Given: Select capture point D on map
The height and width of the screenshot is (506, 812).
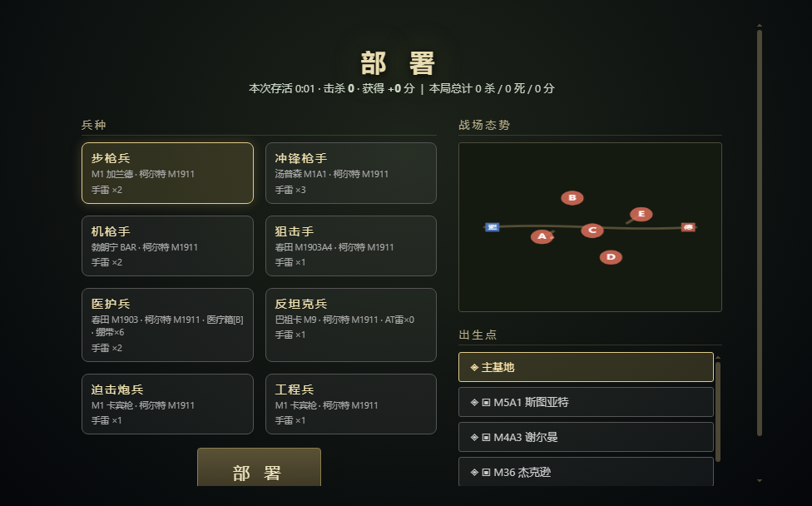Looking at the screenshot, I should 611,257.
